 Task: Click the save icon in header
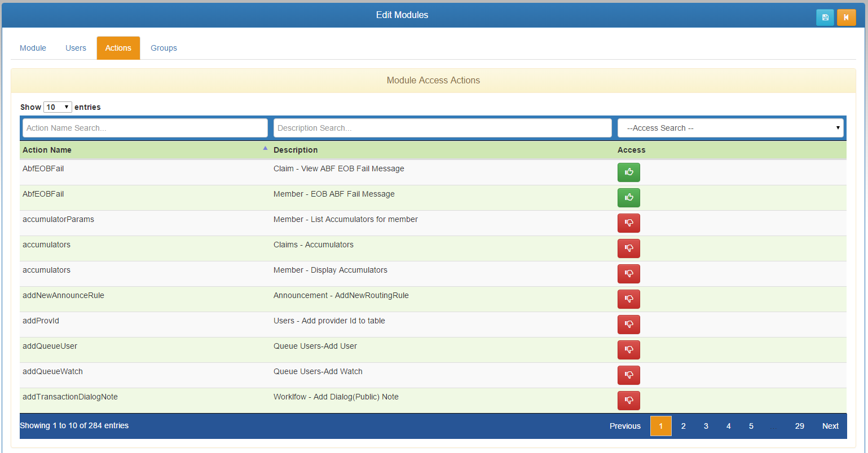point(825,17)
